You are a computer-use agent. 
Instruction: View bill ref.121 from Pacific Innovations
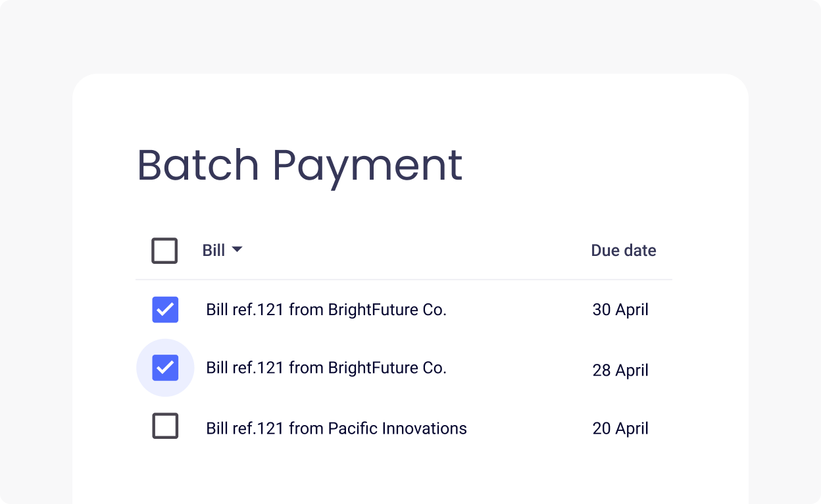click(x=337, y=428)
